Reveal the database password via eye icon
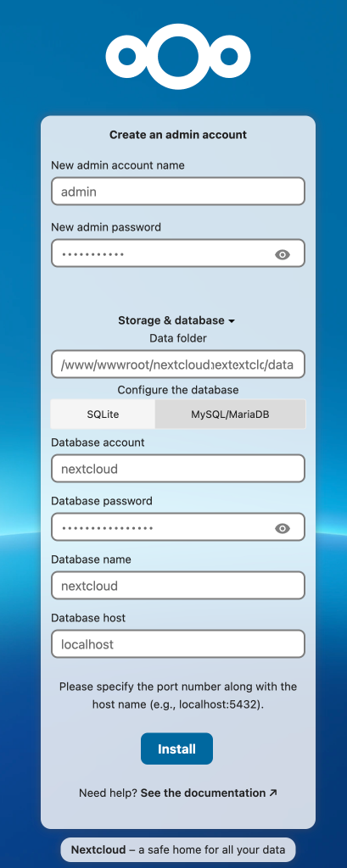 tap(283, 529)
